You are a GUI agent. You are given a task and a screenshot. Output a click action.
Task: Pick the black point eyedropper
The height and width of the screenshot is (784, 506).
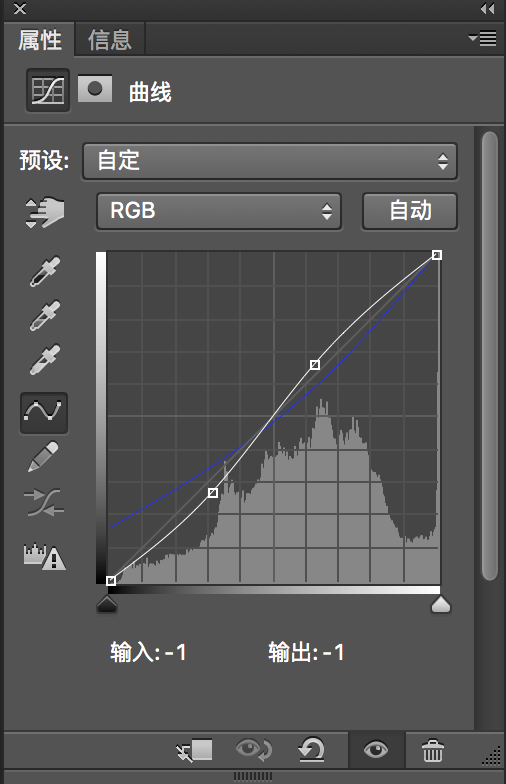point(45,272)
